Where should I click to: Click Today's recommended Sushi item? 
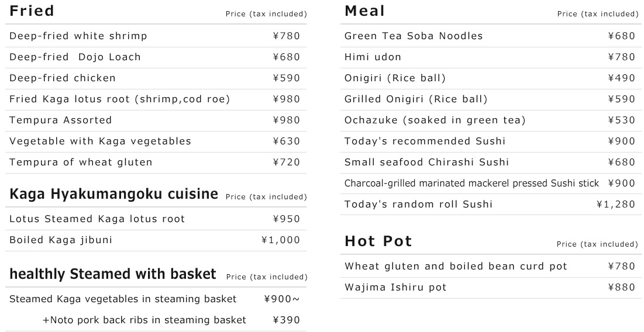click(425, 141)
